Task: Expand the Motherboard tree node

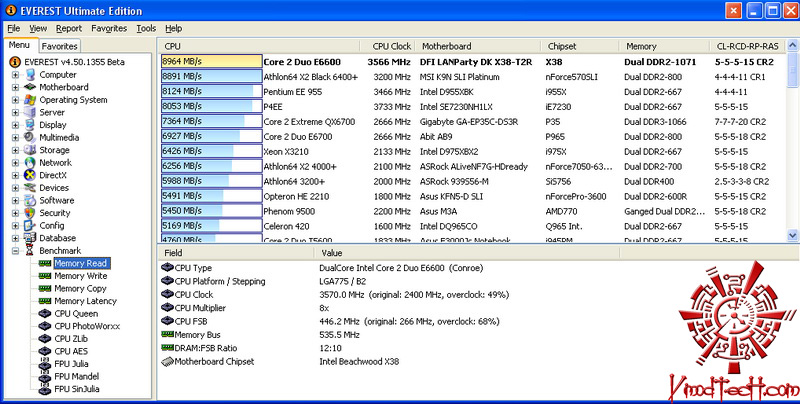Action: (x=15, y=87)
